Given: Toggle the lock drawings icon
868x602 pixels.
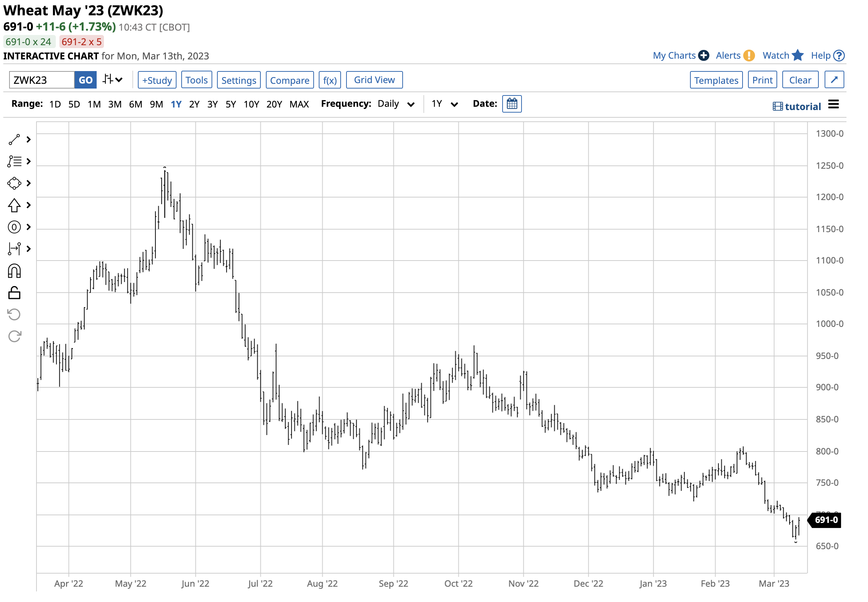Looking at the screenshot, I should click(x=14, y=293).
